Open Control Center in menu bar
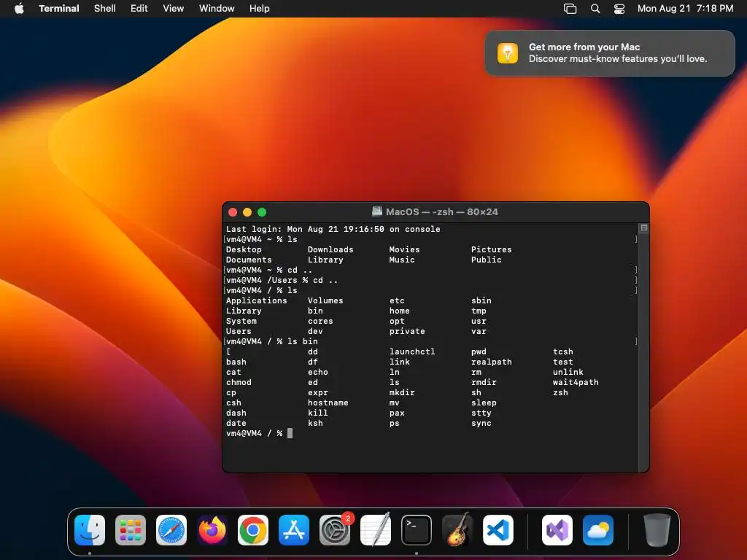747x560 pixels. pyautogui.click(x=619, y=9)
